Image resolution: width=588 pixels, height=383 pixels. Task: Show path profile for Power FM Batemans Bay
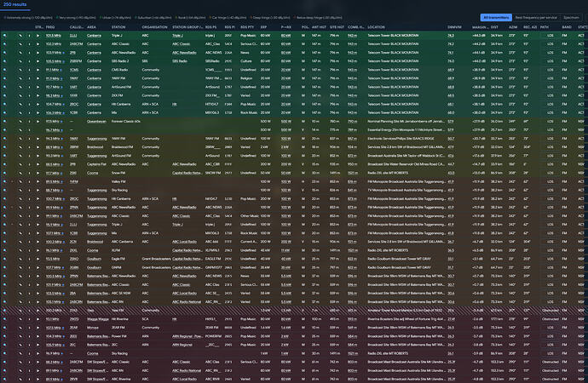click(20, 336)
